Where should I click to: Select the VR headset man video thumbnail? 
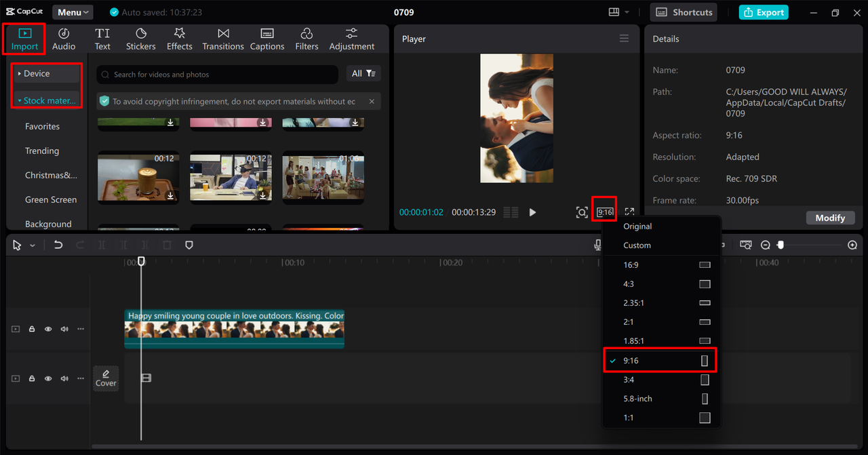tap(231, 178)
